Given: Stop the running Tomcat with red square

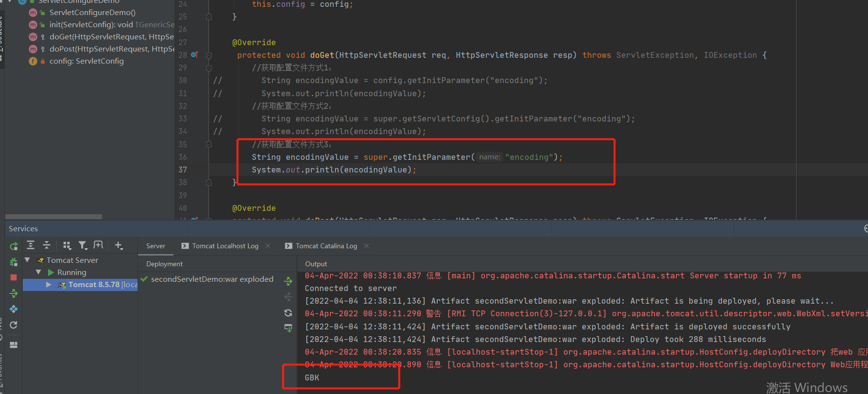Looking at the screenshot, I should tap(14, 277).
